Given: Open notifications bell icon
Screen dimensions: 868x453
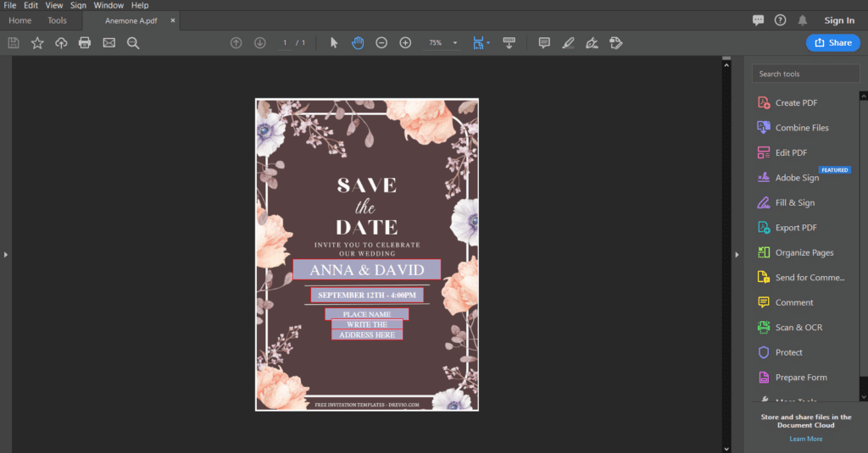Looking at the screenshot, I should click(x=802, y=20).
